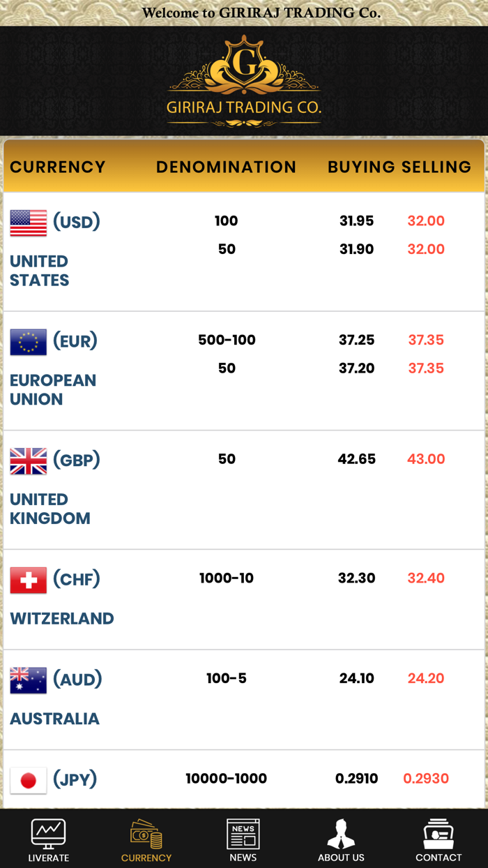Click the Giriraj Trading Co. logo
The image size is (488, 868).
point(244,81)
